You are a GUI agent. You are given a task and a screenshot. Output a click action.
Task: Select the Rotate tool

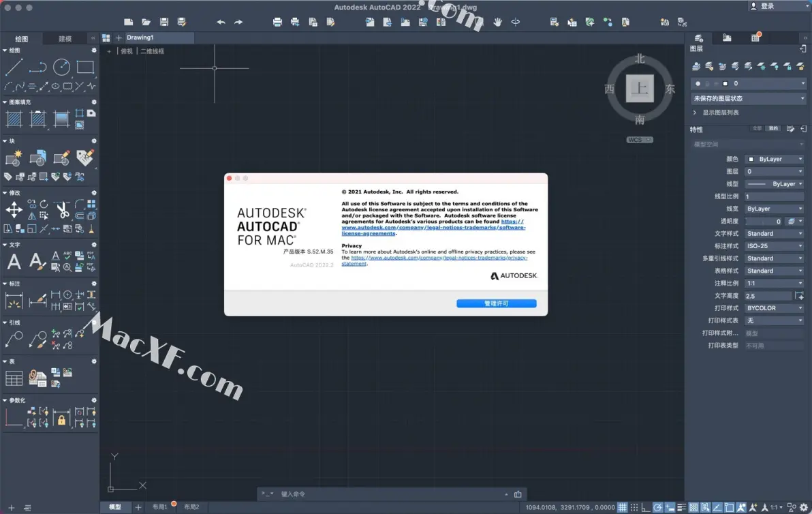44,204
